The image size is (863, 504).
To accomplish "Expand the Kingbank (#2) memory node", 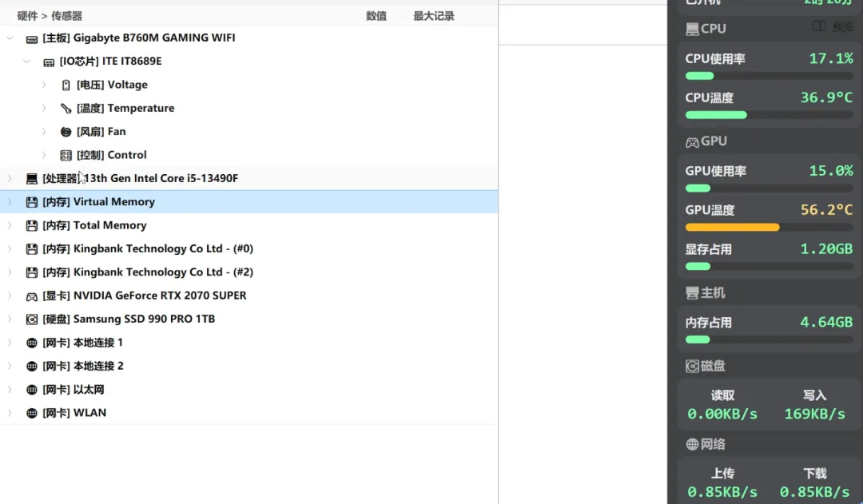I will point(10,272).
